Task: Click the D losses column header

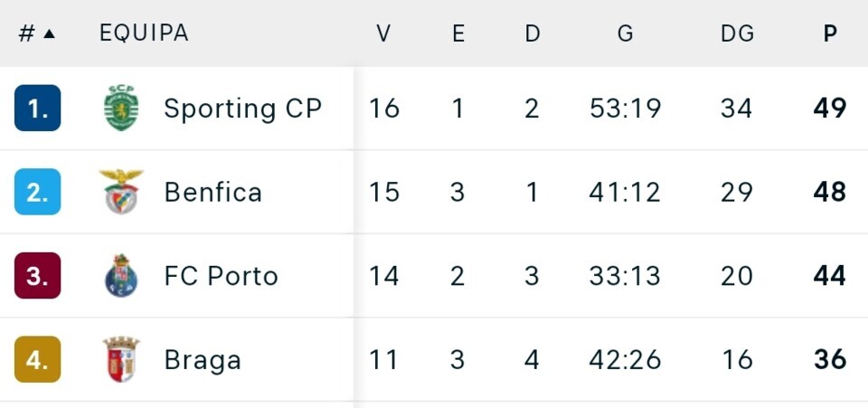Action: 533,33
